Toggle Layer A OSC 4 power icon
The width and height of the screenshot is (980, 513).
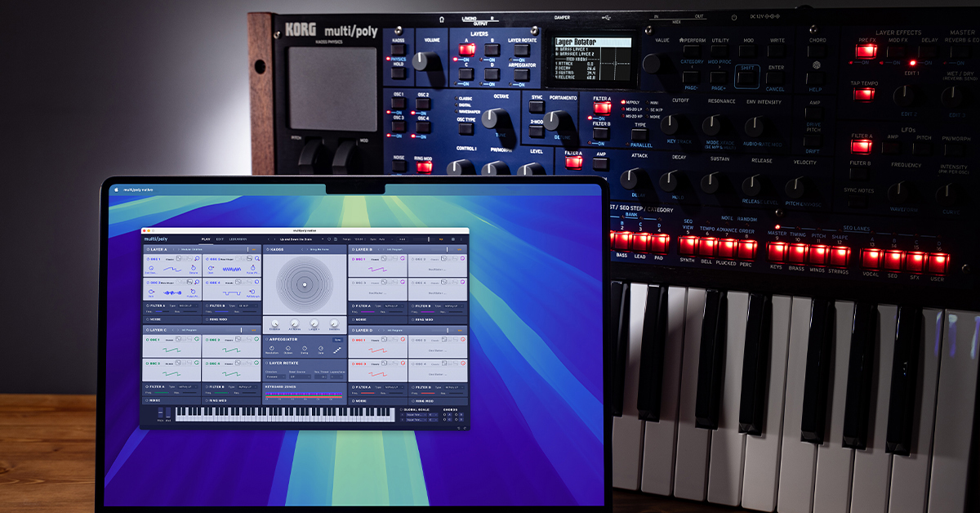[x=207, y=283]
